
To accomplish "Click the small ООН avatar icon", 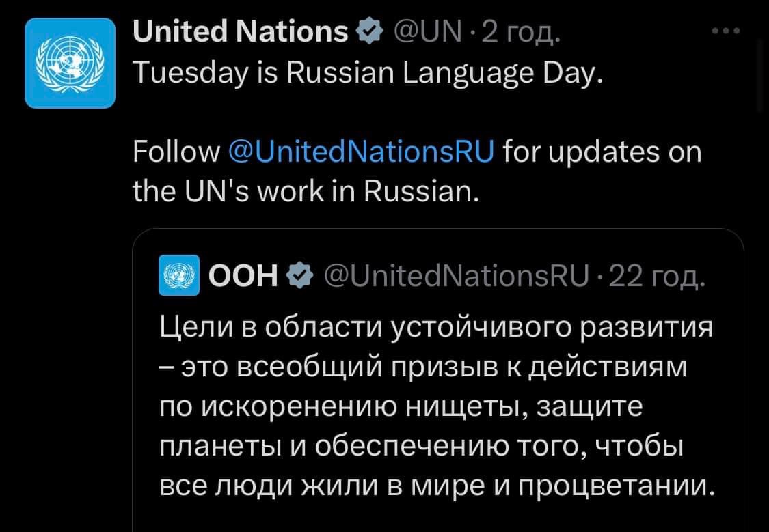I will pyautogui.click(x=179, y=275).
